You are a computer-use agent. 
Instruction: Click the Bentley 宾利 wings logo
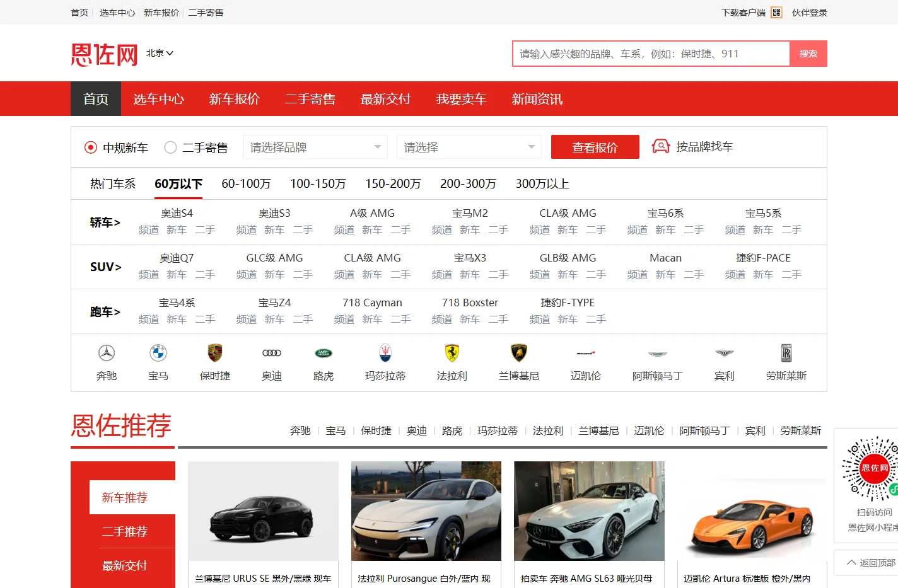click(x=725, y=353)
